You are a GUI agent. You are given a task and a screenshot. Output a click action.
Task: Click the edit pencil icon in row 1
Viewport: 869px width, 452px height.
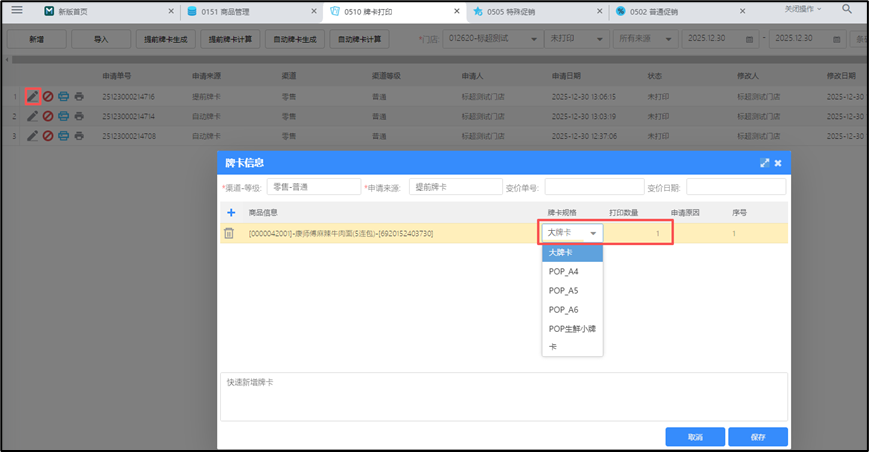pos(32,97)
